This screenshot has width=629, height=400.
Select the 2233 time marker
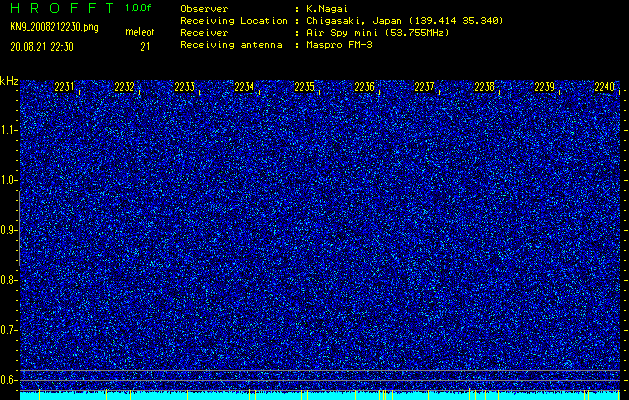click(x=185, y=87)
